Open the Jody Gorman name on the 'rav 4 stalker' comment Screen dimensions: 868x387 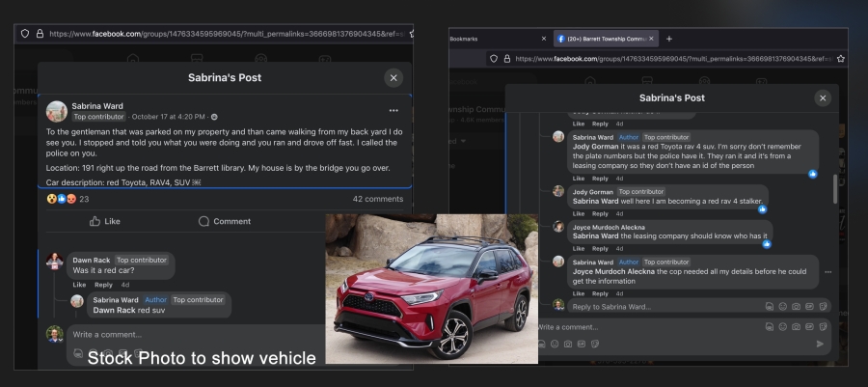point(593,192)
